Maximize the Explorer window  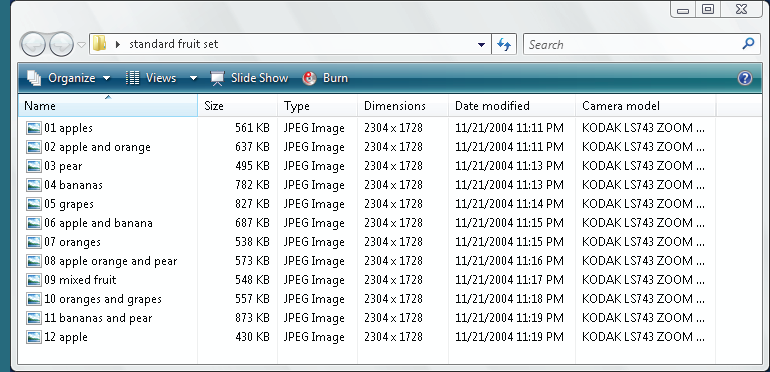tap(708, 9)
